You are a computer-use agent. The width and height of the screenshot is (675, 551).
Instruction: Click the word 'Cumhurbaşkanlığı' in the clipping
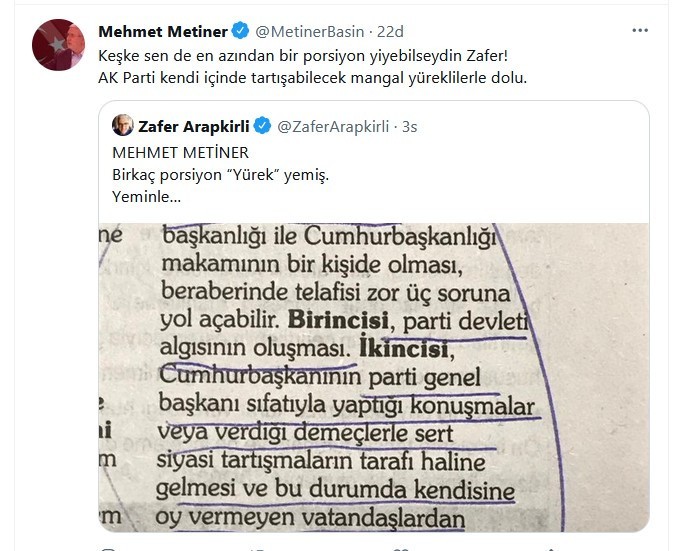pos(400,238)
